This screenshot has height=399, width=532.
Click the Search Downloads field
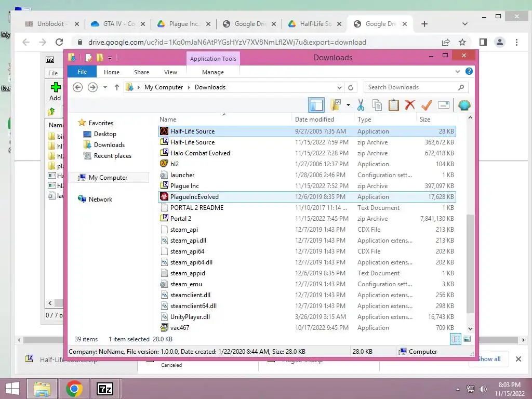tap(416, 87)
